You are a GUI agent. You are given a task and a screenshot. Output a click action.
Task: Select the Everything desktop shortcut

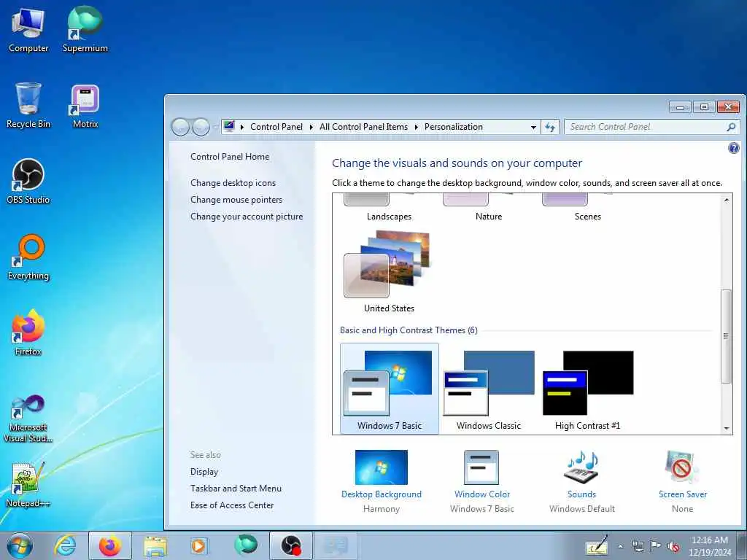pos(28,257)
